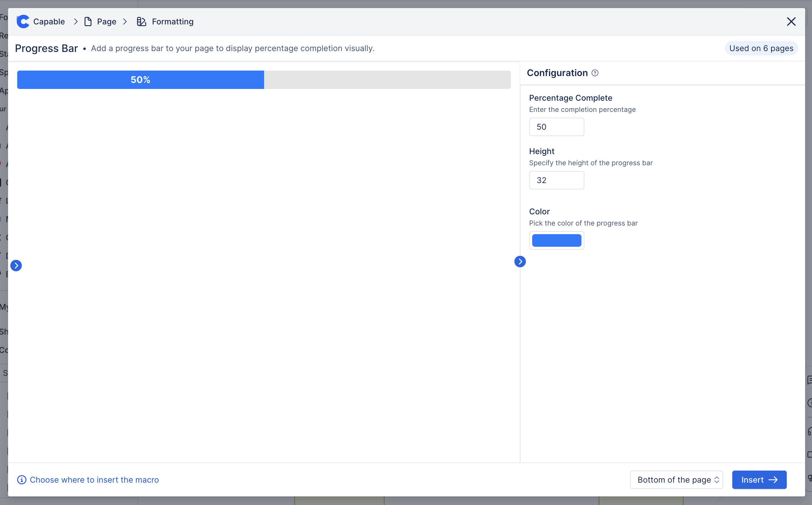This screenshot has width=812, height=505.
Task: Open the Bottom of the page dropdown
Action: click(676, 480)
